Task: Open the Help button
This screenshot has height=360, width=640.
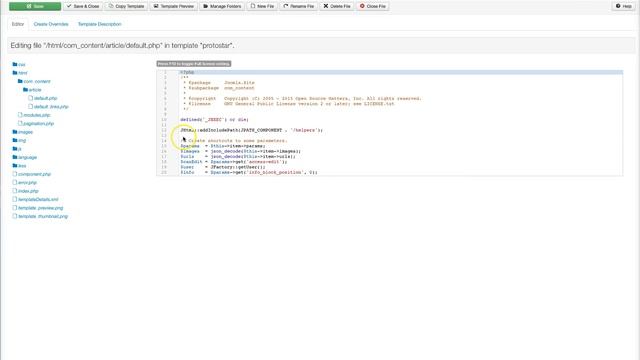Action: (x=623, y=6)
